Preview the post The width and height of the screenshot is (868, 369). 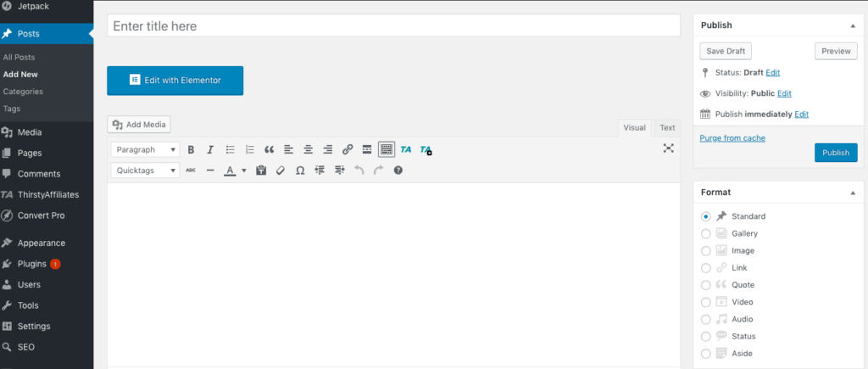pos(836,51)
